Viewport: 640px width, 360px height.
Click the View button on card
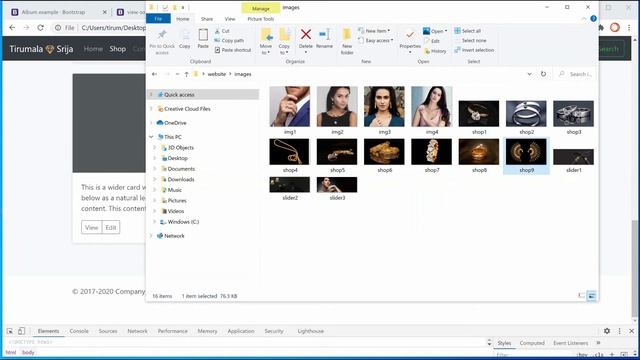click(x=91, y=227)
